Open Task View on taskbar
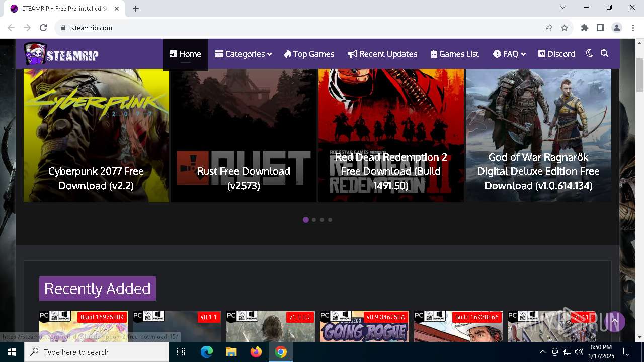 [x=181, y=352]
